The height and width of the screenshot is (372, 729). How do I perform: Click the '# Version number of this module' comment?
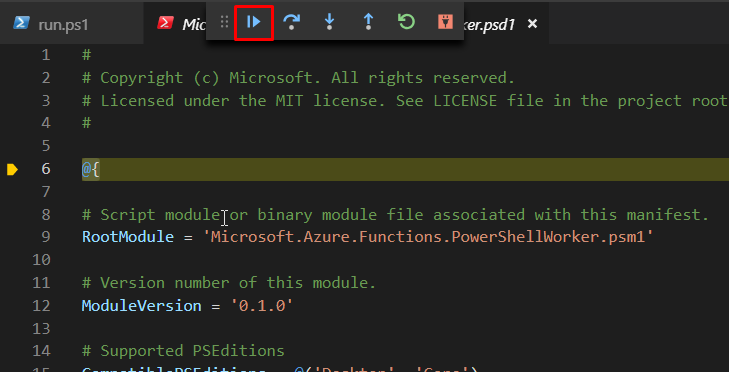point(229,283)
